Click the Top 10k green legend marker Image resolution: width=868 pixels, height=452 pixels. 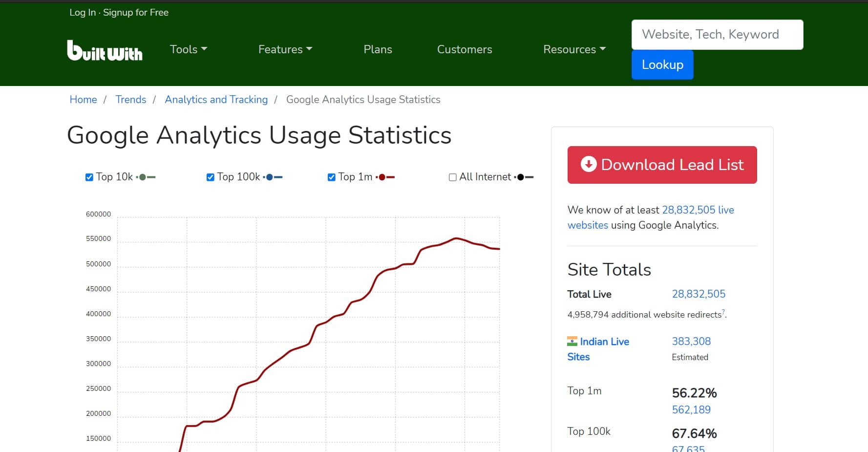pyautogui.click(x=146, y=177)
